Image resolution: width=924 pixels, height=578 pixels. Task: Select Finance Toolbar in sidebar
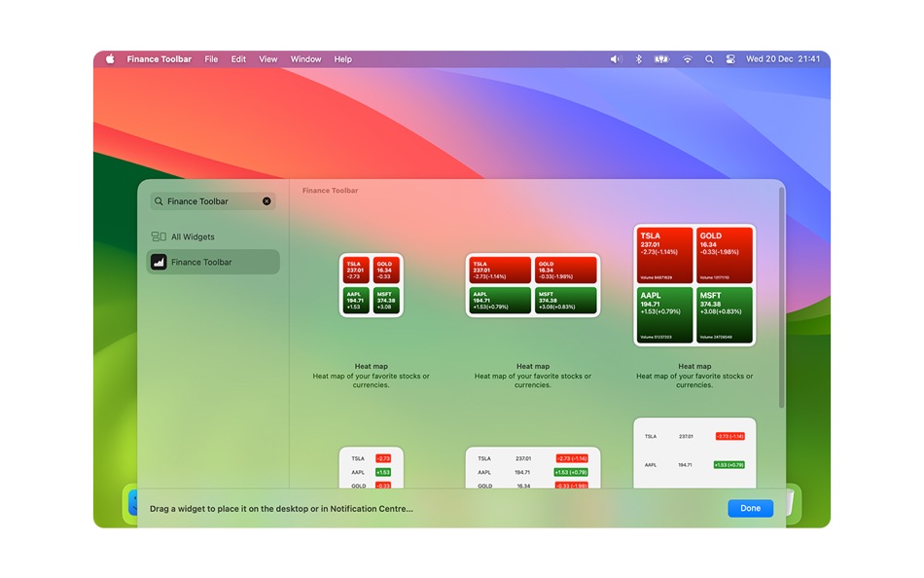pyautogui.click(x=213, y=262)
